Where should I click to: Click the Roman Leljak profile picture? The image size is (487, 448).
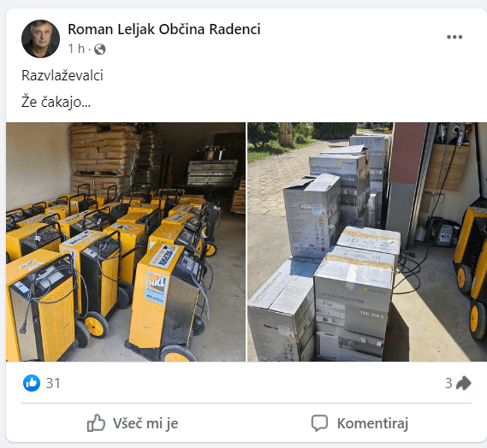40,38
